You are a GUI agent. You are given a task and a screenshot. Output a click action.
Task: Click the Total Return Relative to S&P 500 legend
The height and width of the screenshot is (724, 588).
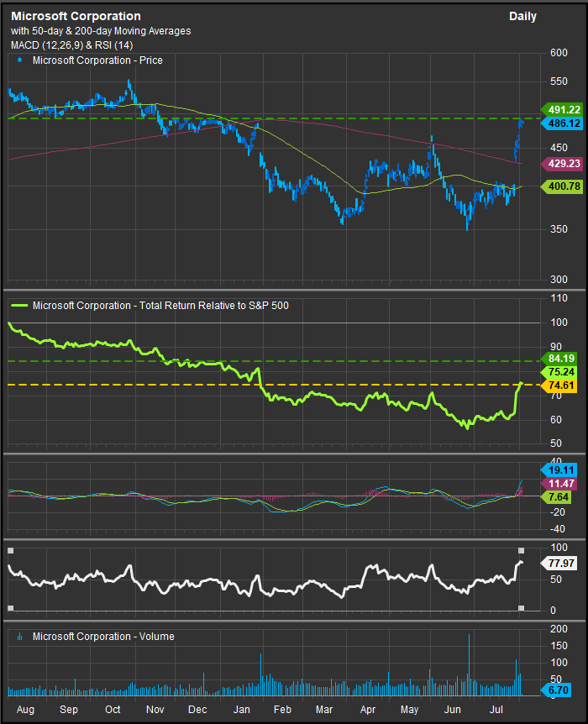(x=160, y=306)
